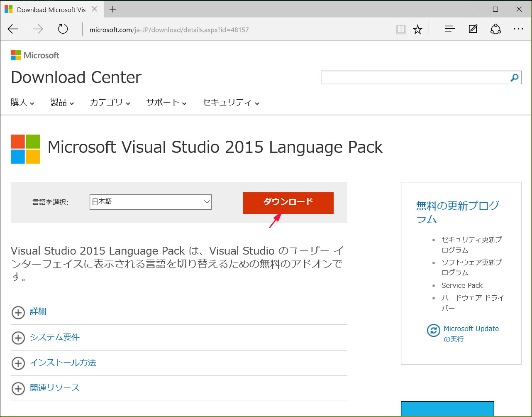Open the ソフトウェア更新プログラム link
Screen dimensions: 532x417
point(471,267)
